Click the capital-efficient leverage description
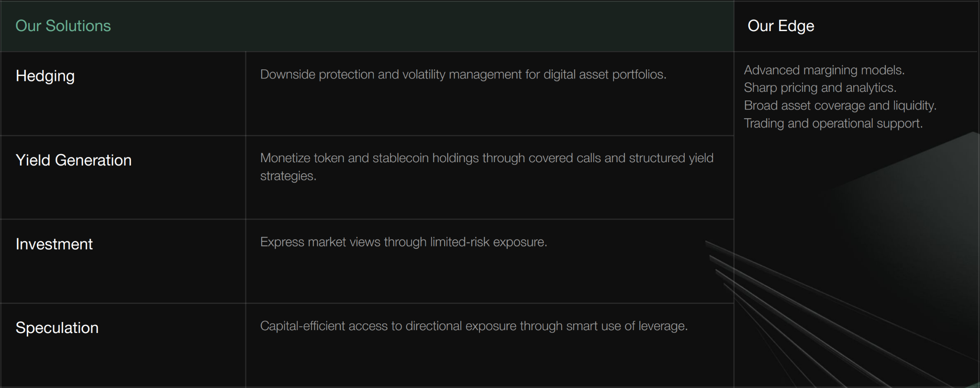The width and height of the screenshot is (980, 388). 474,326
